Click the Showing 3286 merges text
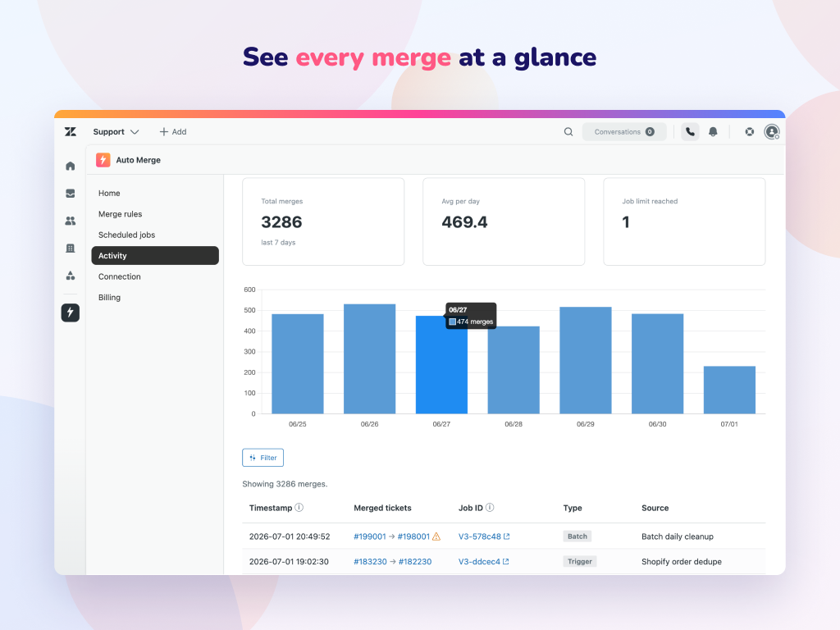The width and height of the screenshot is (840, 630). pyautogui.click(x=285, y=484)
